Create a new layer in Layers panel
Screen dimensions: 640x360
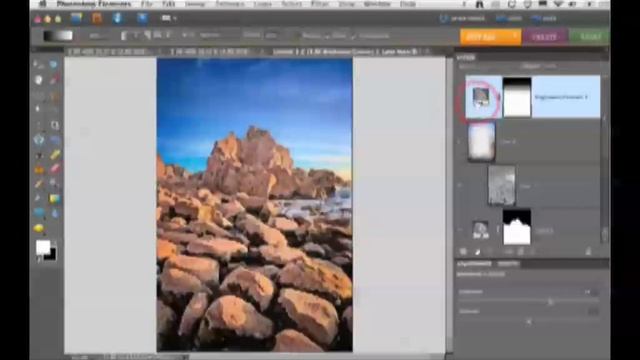[x=463, y=252]
